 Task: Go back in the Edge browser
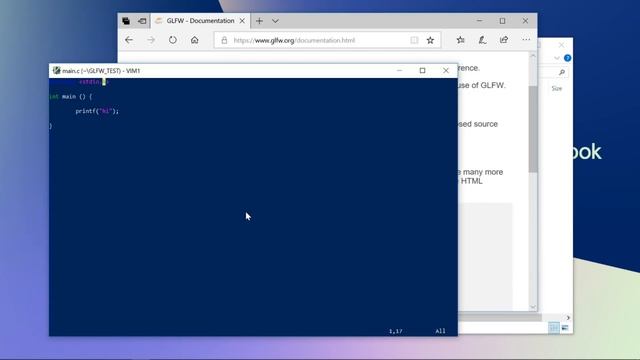[x=129, y=40]
